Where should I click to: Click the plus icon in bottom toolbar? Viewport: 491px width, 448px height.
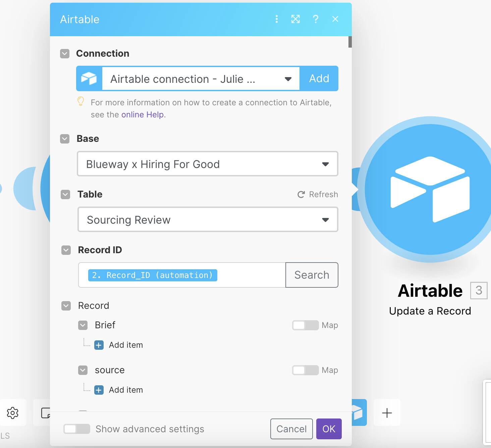[x=387, y=413]
